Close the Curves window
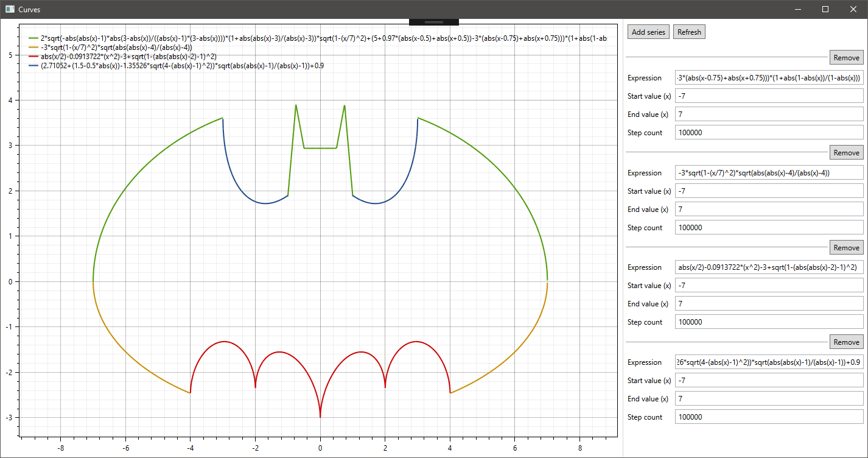This screenshot has height=458, width=868. (x=853, y=9)
